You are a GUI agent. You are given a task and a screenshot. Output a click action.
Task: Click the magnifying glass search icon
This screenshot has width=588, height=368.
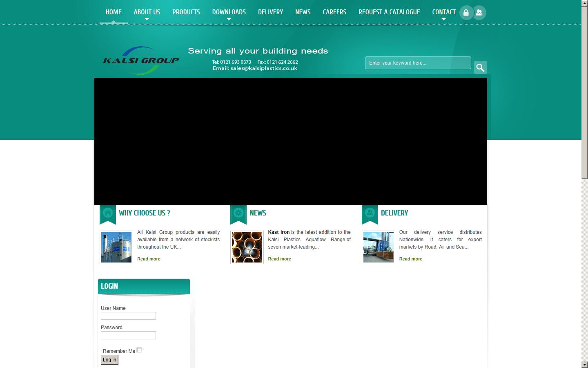(480, 67)
